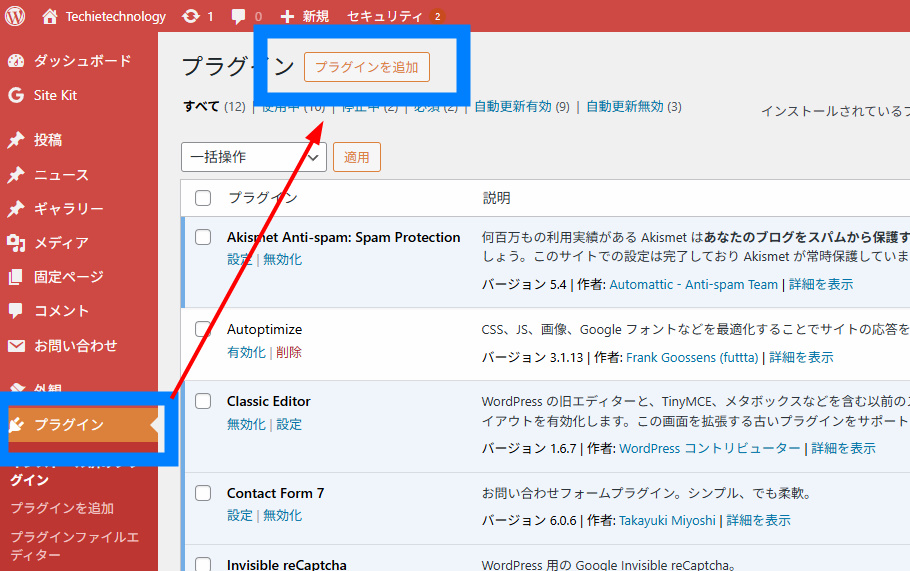Screen dimensions: 910x571
Task: Click the envelope icon next to お問い合わせ
Action: 16,346
